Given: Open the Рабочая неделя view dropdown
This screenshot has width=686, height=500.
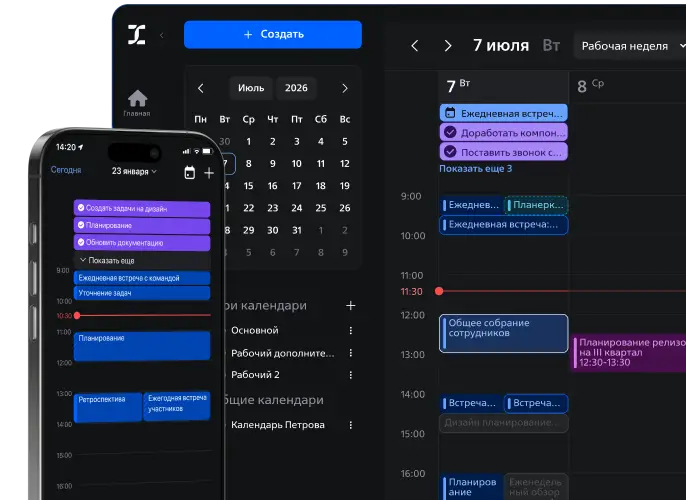Looking at the screenshot, I should [630, 46].
